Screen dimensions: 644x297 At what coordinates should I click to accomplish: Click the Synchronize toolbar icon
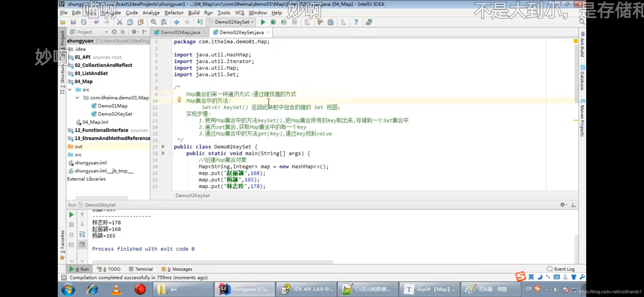click(x=84, y=22)
